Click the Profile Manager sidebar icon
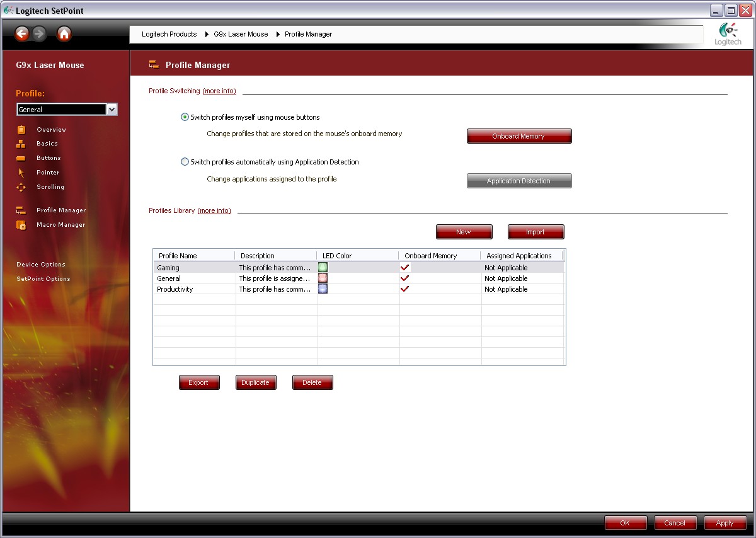Viewport: 756px width, 538px height. (21, 210)
